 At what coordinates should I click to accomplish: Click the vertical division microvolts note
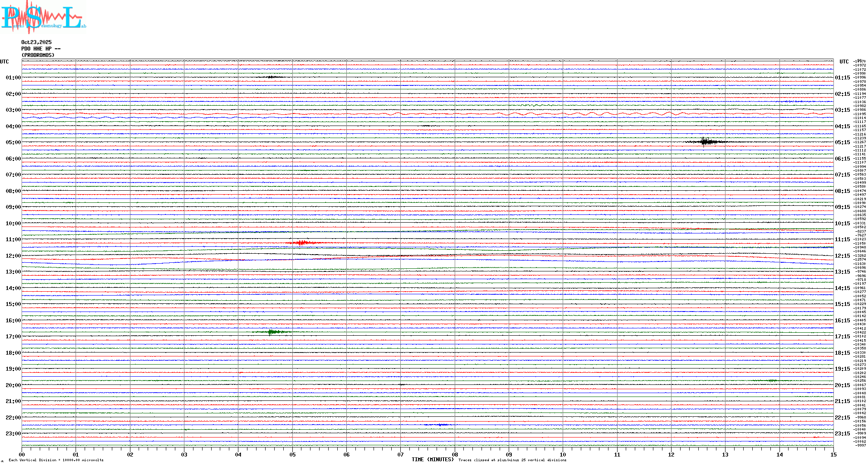pyautogui.click(x=56, y=460)
